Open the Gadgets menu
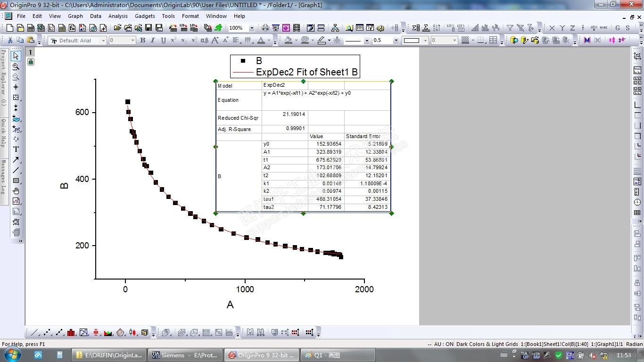 point(145,16)
